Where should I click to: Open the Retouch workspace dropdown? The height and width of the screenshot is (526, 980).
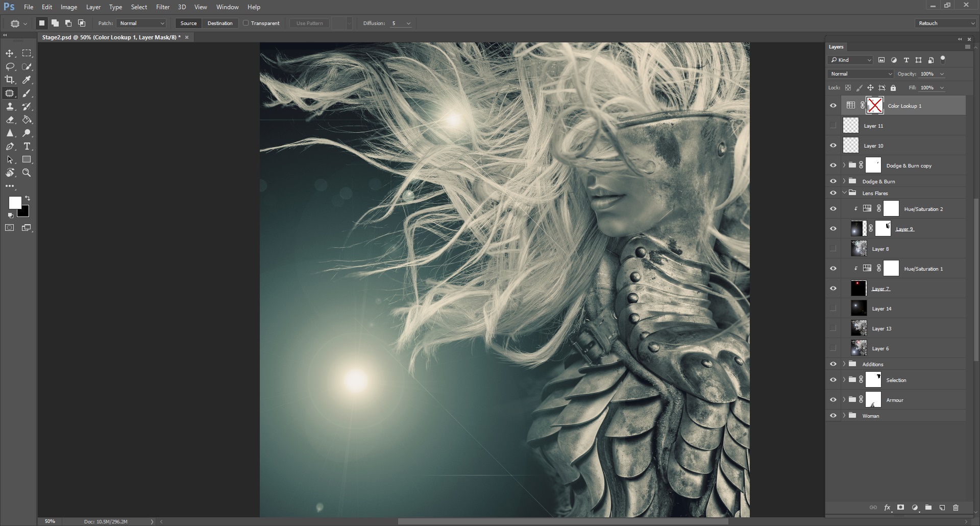pyautogui.click(x=945, y=23)
